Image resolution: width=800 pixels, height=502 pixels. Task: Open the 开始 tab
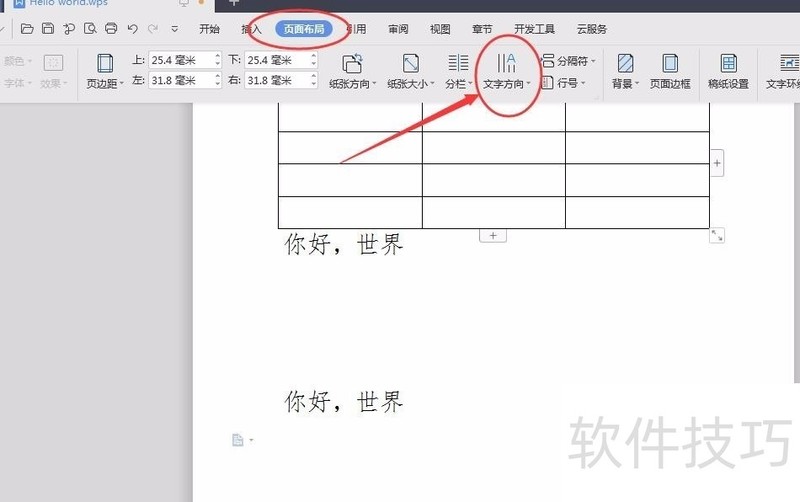[209, 29]
